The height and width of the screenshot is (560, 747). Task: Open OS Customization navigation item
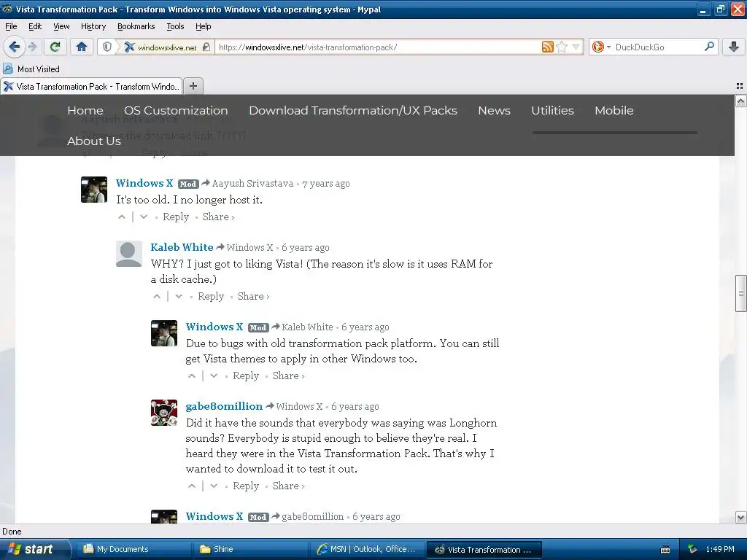[x=176, y=111]
